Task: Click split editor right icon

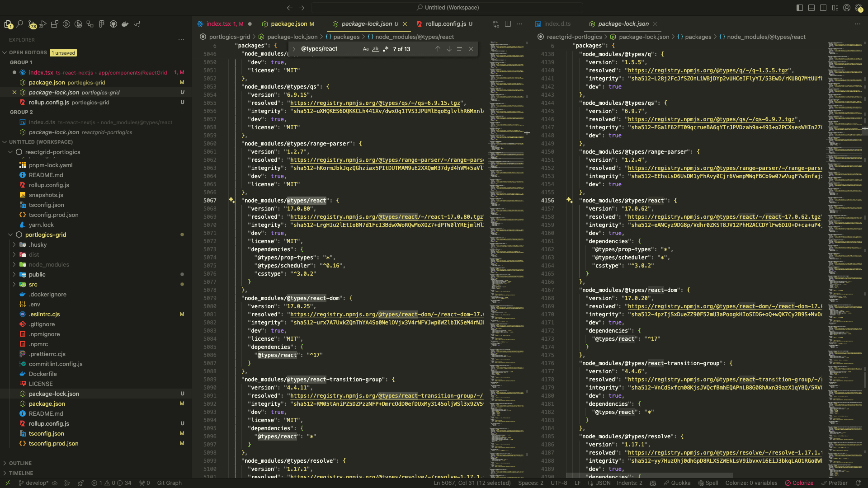Action: (x=508, y=24)
